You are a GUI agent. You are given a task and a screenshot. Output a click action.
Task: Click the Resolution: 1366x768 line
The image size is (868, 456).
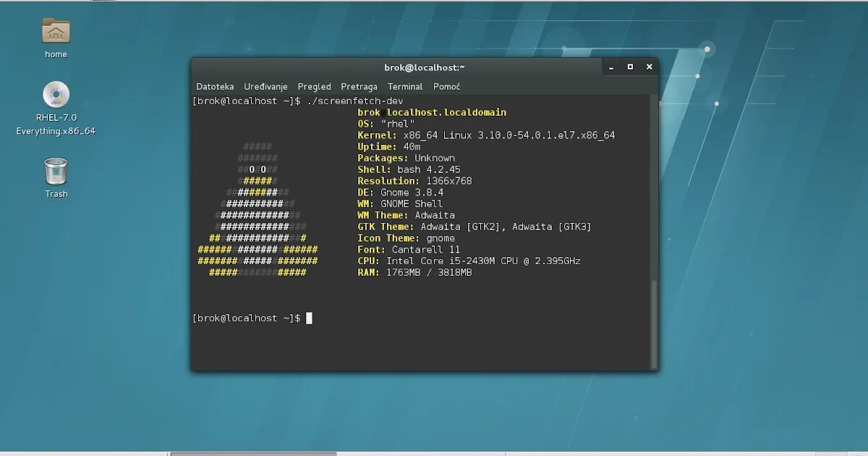(x=414, y=181)
